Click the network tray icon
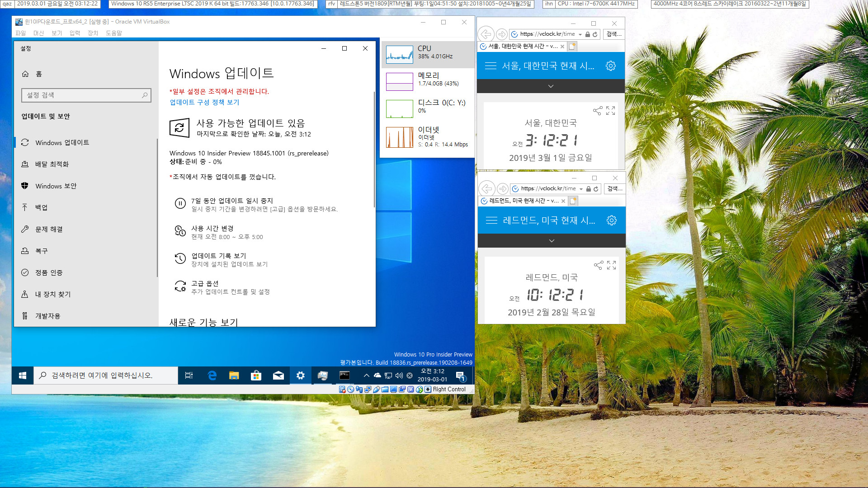Image resolution: width=868 pixels, height=488 pixels. pyautogui.click(x=388, y=375)
